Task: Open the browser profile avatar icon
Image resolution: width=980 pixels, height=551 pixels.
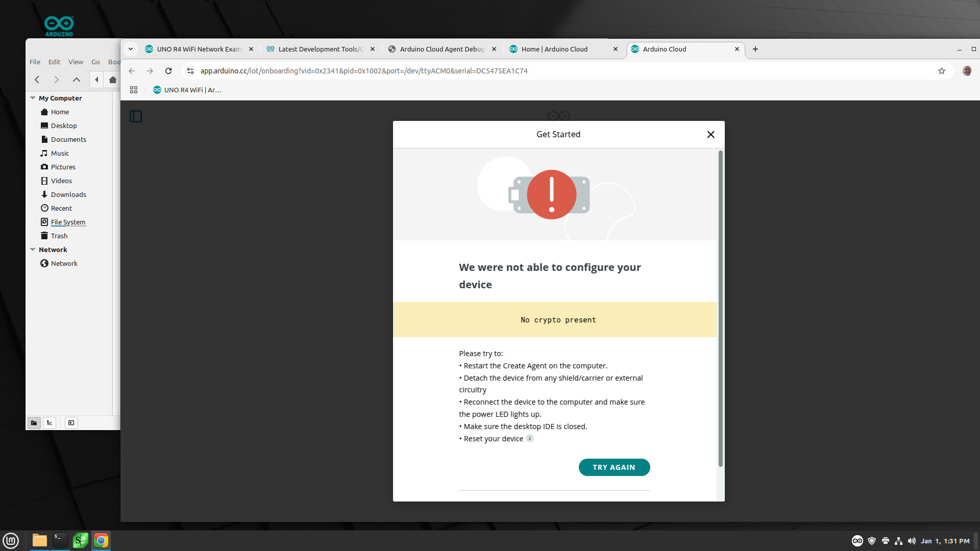Action: (x=967, y=71)
